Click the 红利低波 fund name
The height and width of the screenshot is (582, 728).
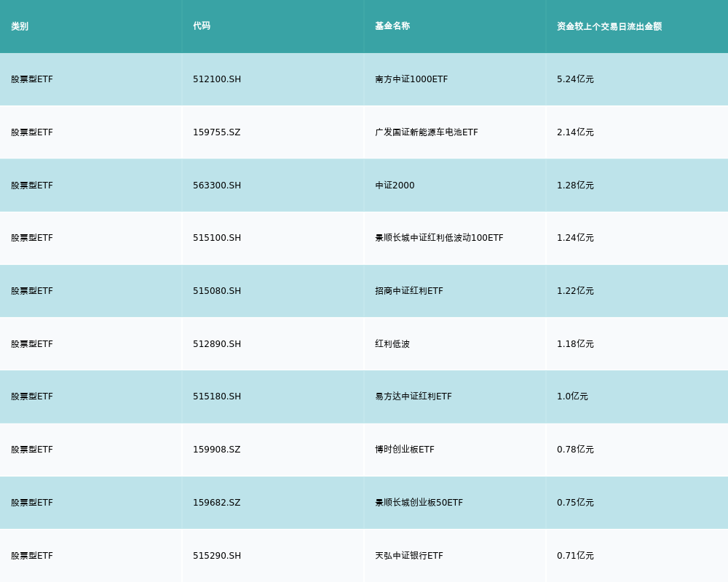[x=392, y=344]
